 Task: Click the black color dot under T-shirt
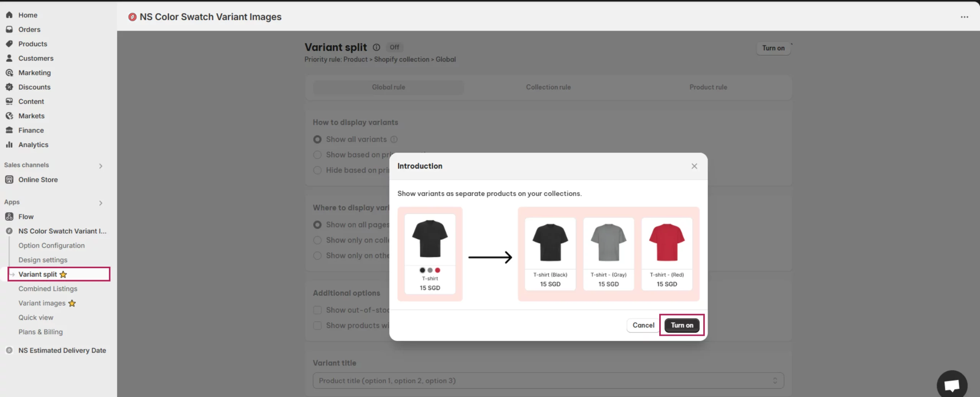pos(422,270)
